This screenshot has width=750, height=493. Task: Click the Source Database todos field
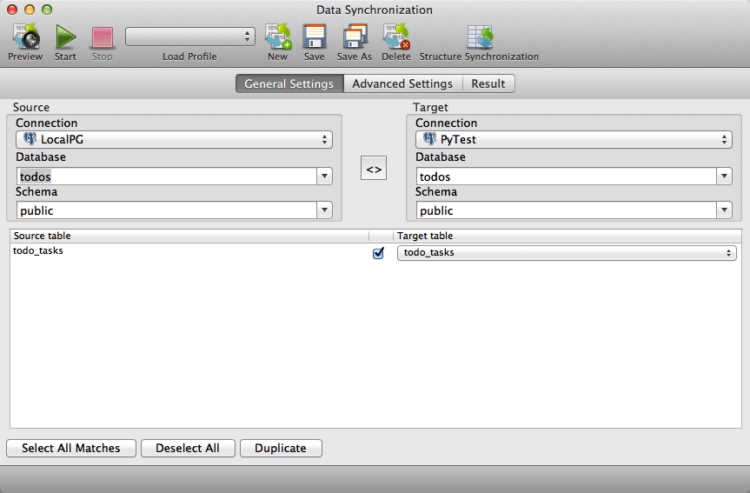(x=166, y=176)
